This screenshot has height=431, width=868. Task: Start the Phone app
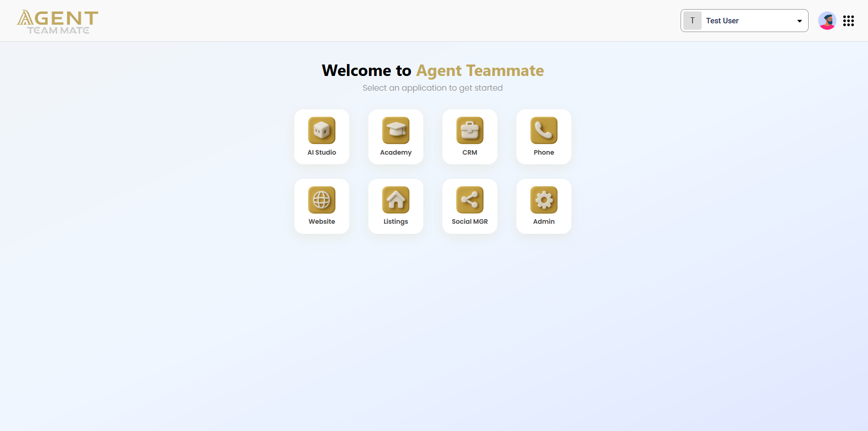(x=543, y=136)
